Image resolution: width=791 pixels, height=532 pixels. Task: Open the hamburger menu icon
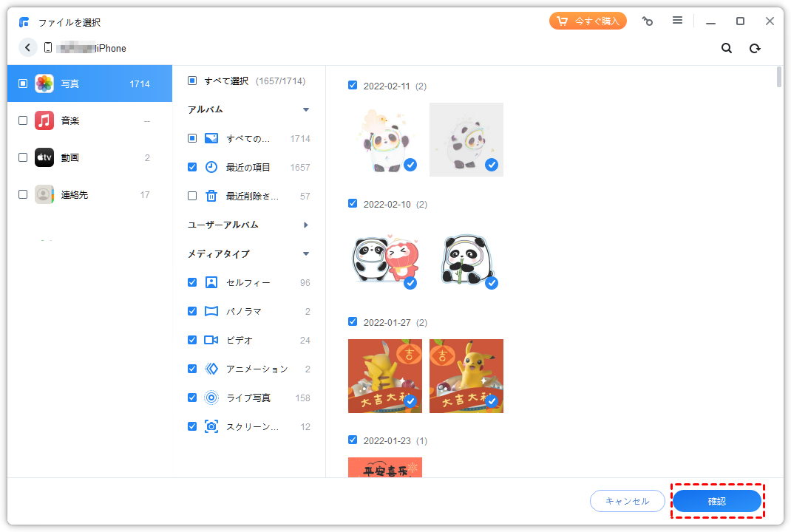[x=677, y=21]
